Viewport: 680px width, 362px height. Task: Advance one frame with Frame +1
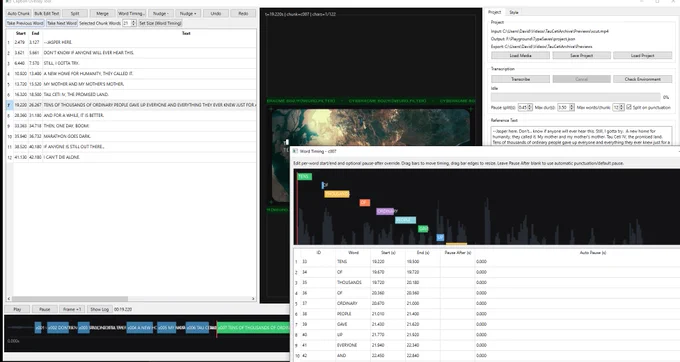(72, 309)
